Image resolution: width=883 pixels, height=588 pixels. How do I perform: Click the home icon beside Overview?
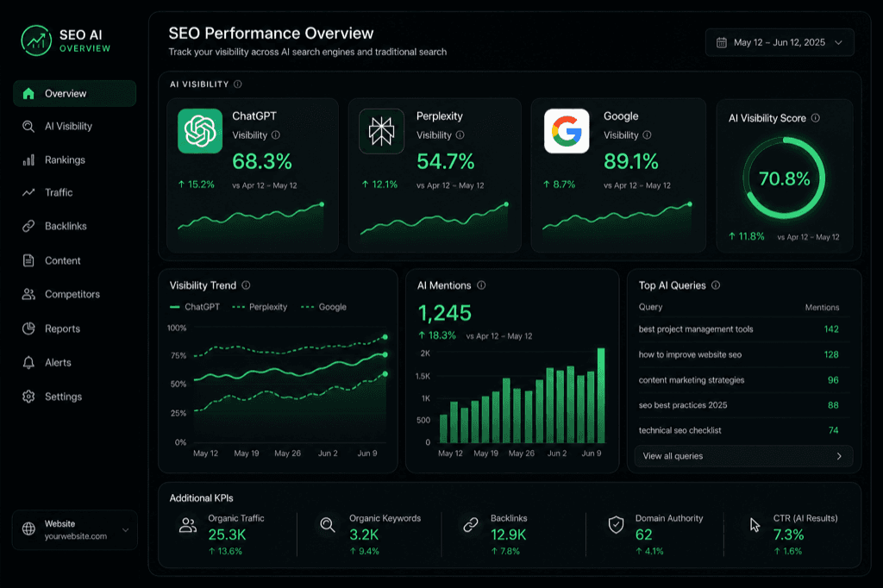pos(28,93)
